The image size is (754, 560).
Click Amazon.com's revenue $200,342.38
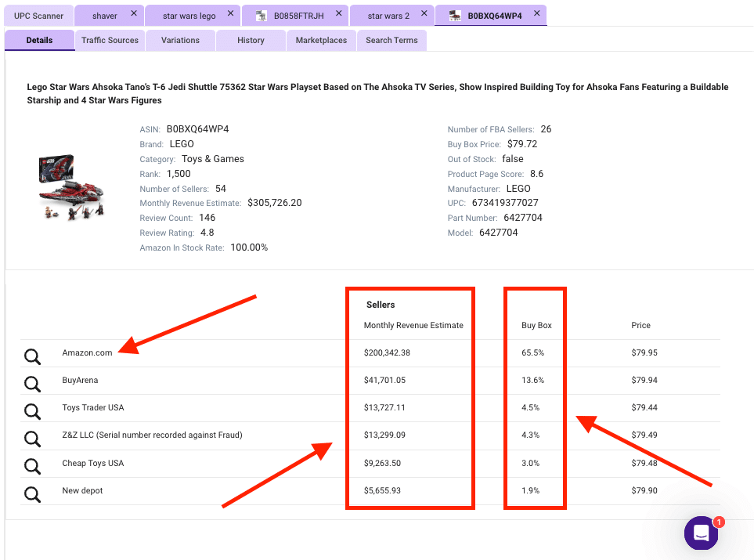(387, 352)
